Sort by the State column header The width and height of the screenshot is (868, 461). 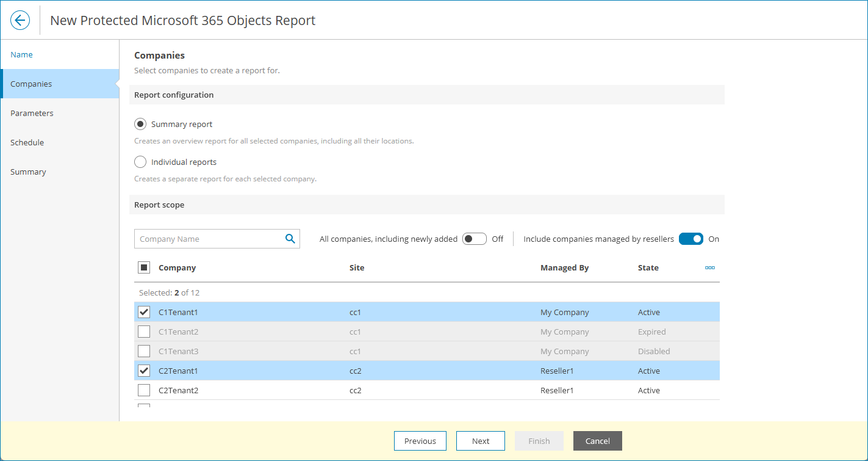click(x=648, y=267)
